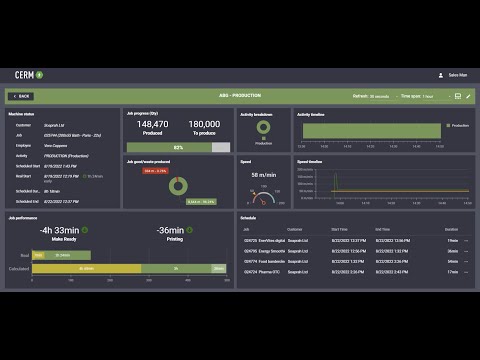Click the good/waste donut chart

coord(178,186)
